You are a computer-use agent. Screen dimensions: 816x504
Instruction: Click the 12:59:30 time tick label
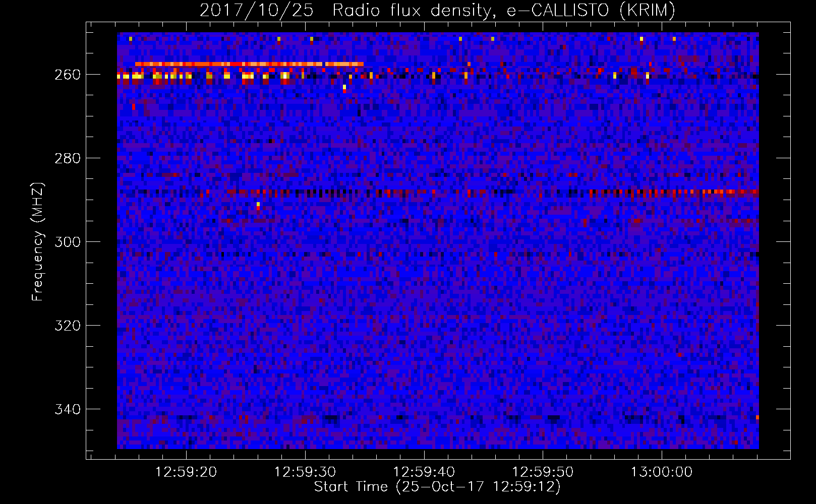pyautogui.click(x=305, y=472)
